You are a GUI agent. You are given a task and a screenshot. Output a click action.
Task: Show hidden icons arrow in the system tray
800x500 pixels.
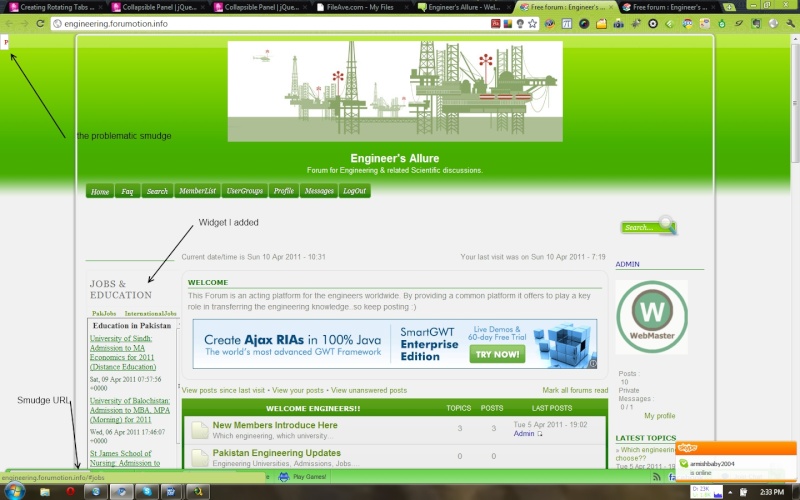coord(730,492)
